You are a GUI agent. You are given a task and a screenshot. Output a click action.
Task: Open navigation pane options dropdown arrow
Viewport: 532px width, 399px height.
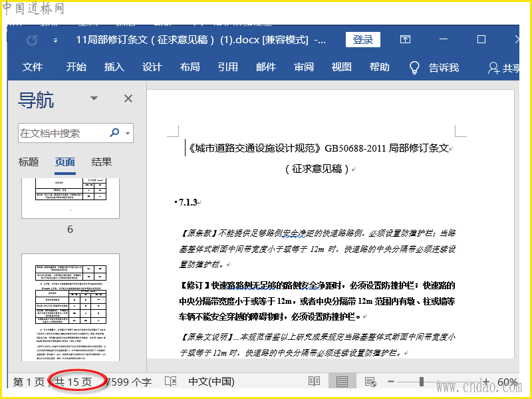[94, 98]
